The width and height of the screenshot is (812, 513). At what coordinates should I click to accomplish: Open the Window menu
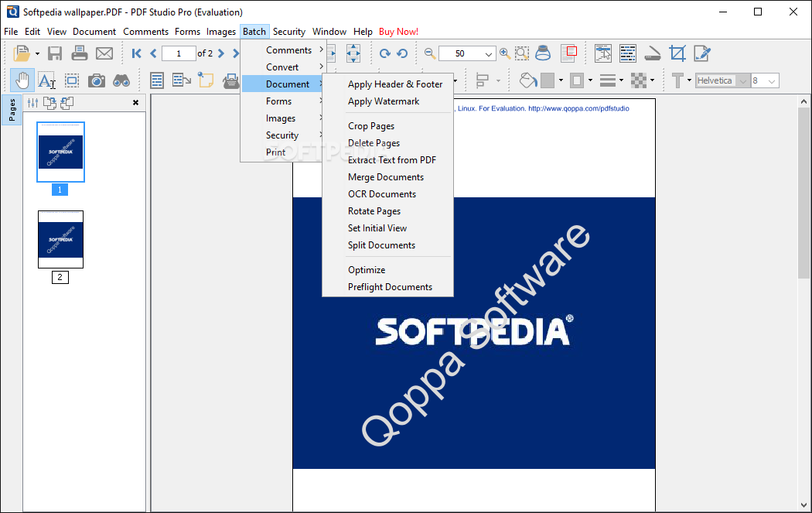[329, 32]
